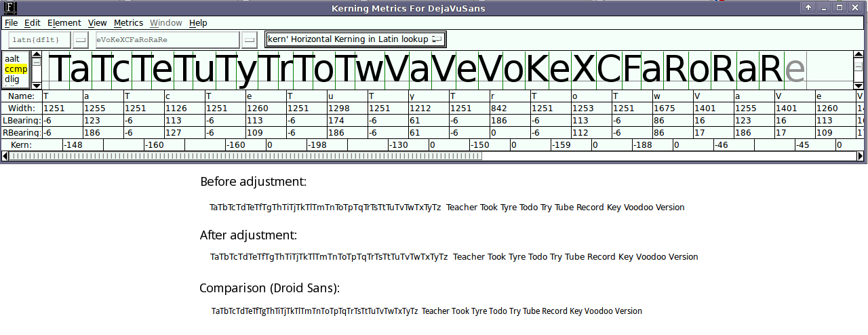Click the glyph preview scroll-up arrow

coord(859,55)
